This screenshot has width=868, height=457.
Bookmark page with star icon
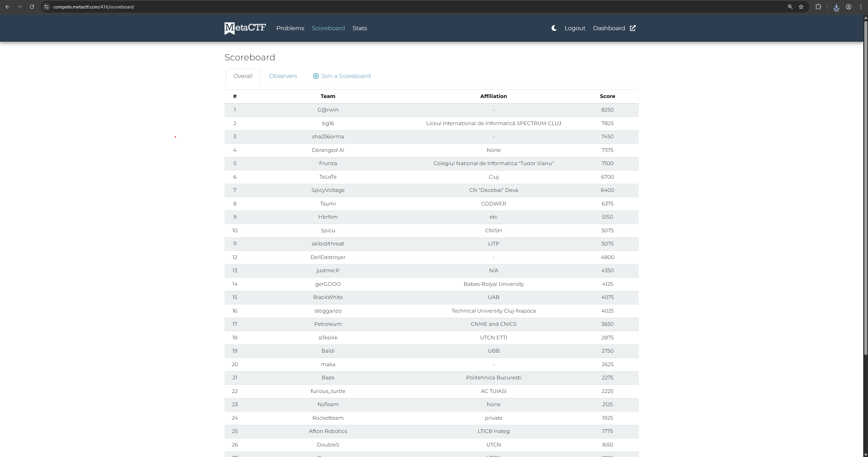[x=801, y=7]
